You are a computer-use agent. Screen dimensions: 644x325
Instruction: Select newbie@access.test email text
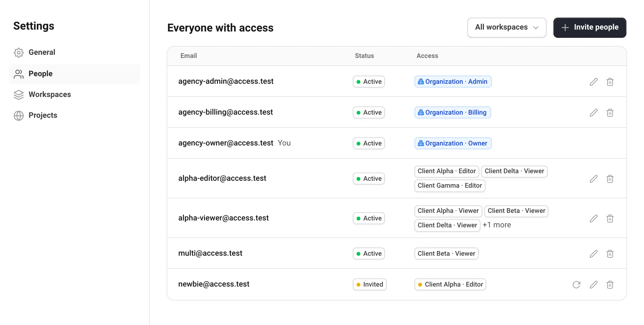214,284
